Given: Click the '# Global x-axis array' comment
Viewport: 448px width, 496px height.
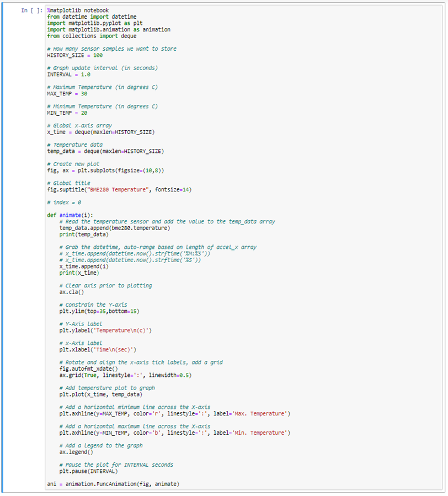Looking at the screenshot, I should (x=79, y=126).
